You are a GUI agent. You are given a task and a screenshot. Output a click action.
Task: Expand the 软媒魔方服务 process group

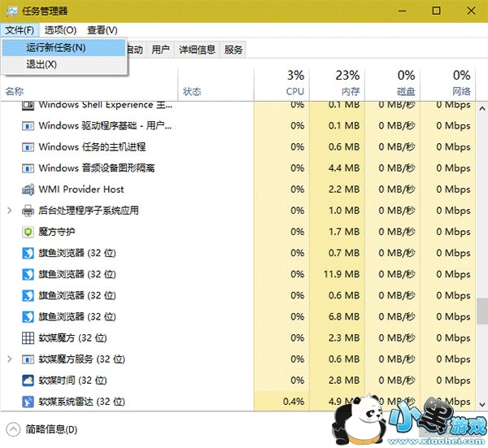click(x=10, y=359)
